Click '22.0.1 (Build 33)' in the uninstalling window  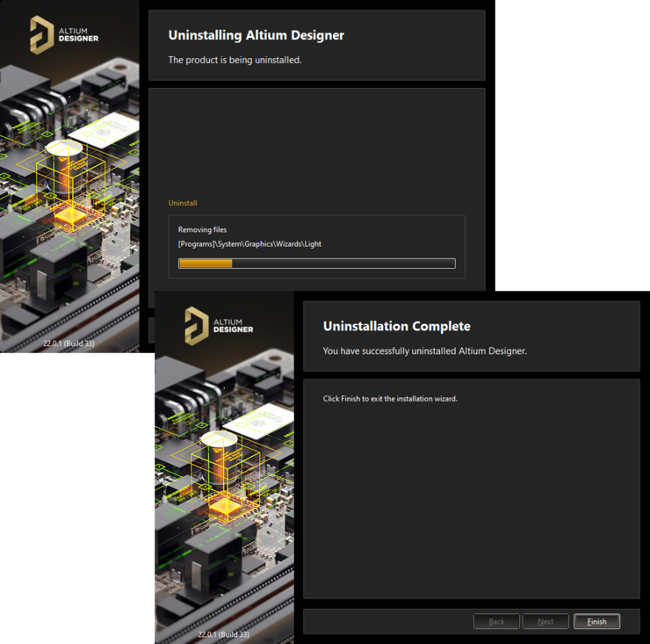coord(69,344)
